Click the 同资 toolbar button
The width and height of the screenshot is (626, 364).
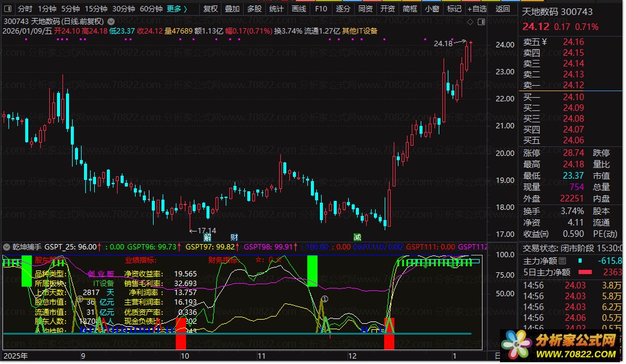tap(366, 8)
